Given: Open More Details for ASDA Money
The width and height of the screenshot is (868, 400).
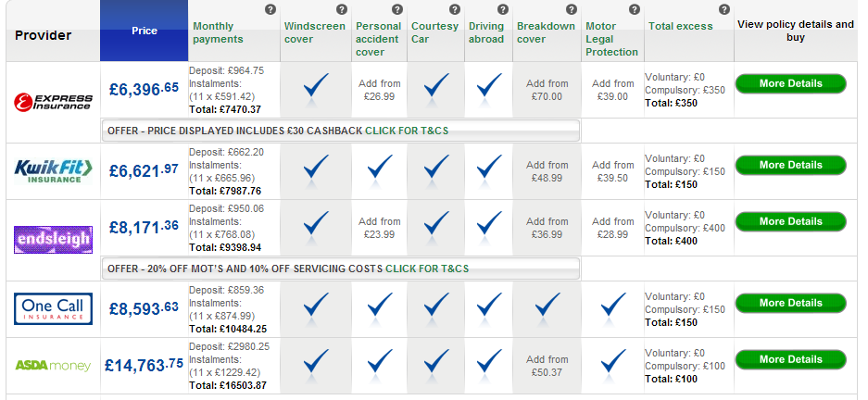Looking at the screenshot, I should click(x=790, y=359).
